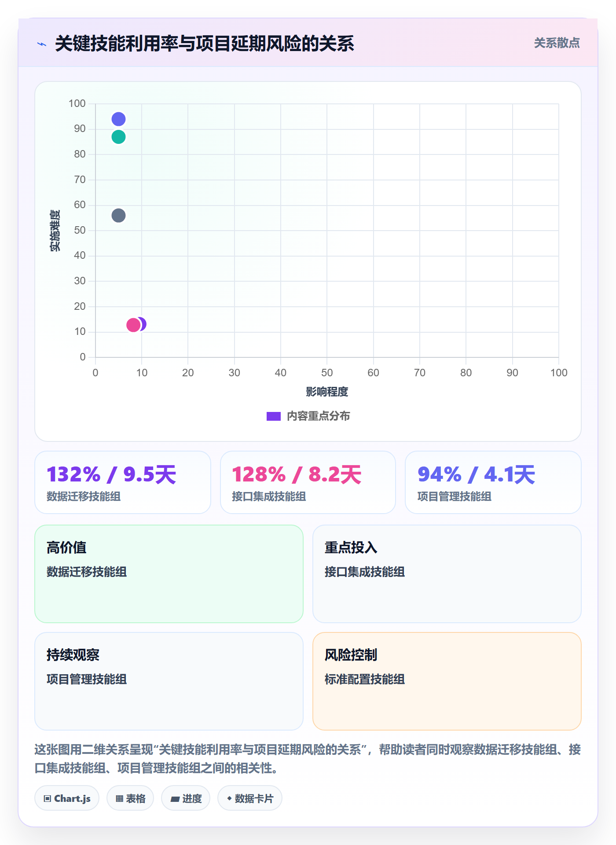Select the 持续观察 quadrant card
Screen dimensions: 616x845
(169, 681)
